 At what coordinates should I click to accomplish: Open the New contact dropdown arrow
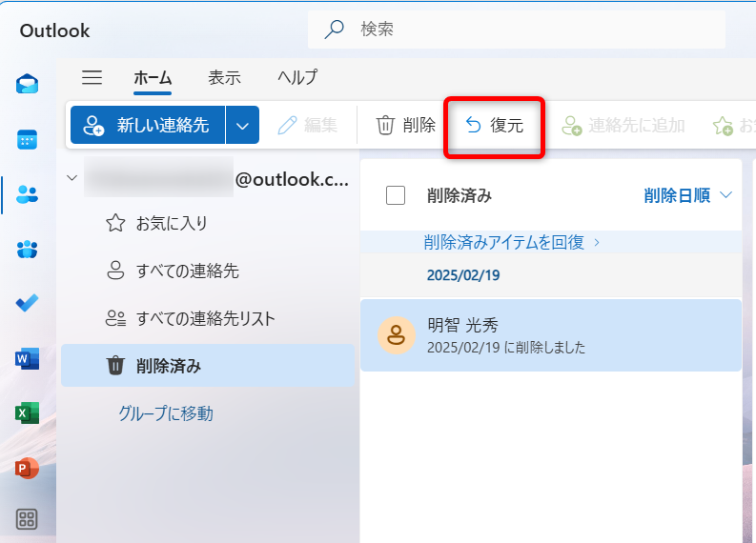(x=242, y=125)
